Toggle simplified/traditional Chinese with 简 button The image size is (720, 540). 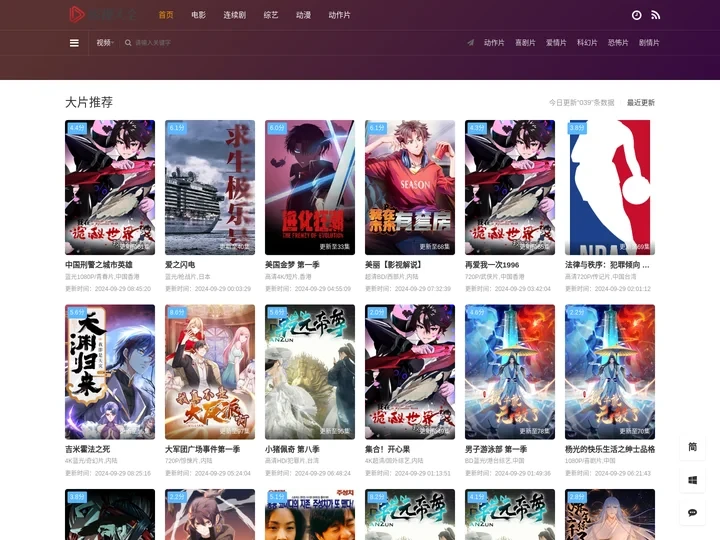point(692,447)
